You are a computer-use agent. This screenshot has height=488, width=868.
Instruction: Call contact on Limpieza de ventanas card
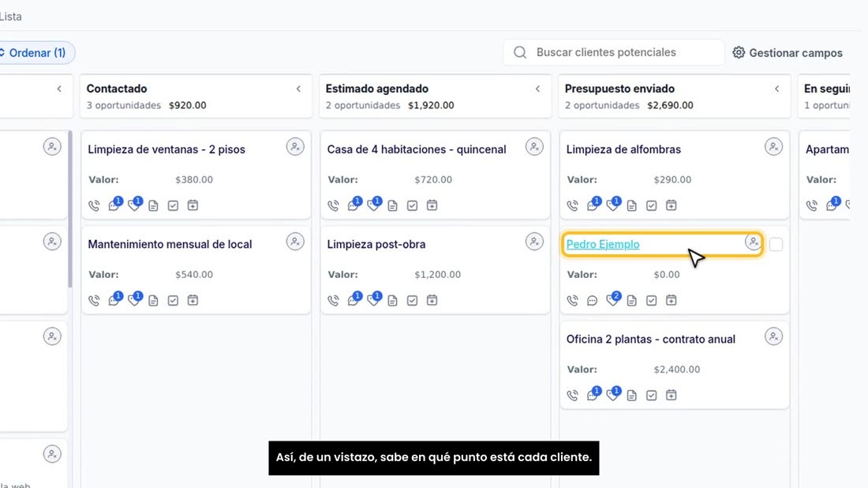point(94,205)
